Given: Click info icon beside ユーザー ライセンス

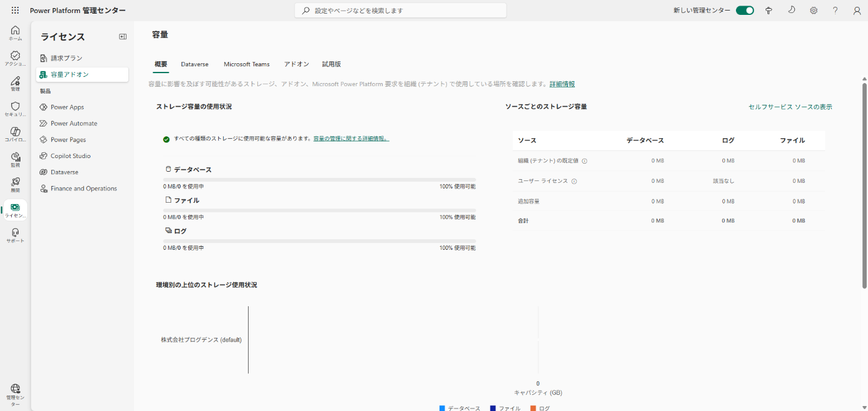Looking at the screenshot, I should point(574,182).
